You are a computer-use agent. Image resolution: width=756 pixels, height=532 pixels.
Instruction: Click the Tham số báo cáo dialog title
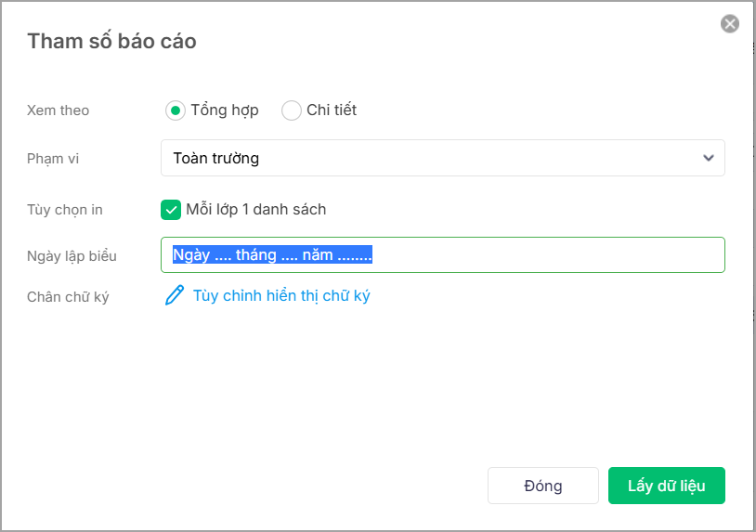point(111,42)
